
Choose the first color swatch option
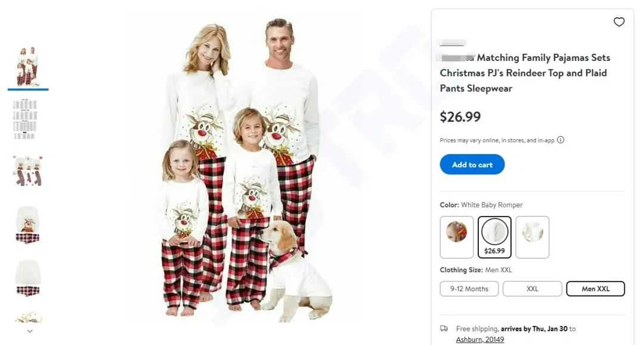click(456, 237)
